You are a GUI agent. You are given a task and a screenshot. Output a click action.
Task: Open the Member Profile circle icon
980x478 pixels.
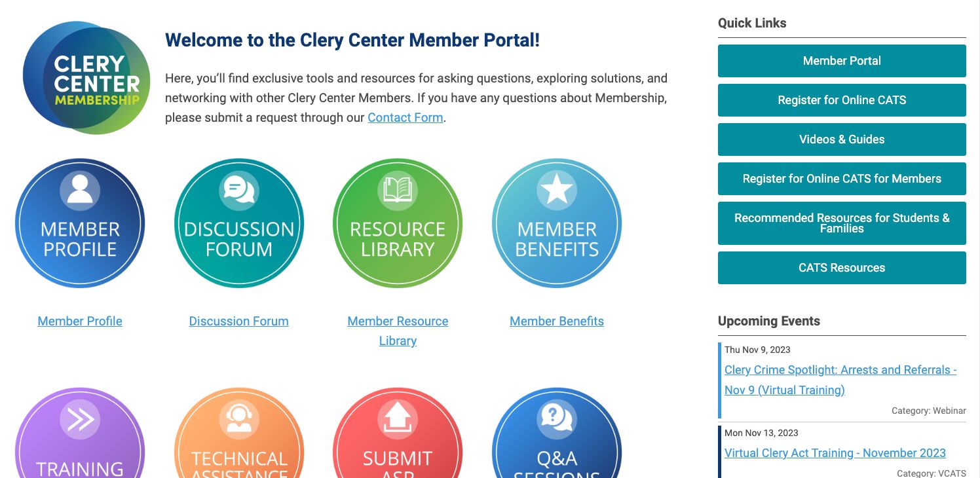pyautogui.click(x=80, y=223)
